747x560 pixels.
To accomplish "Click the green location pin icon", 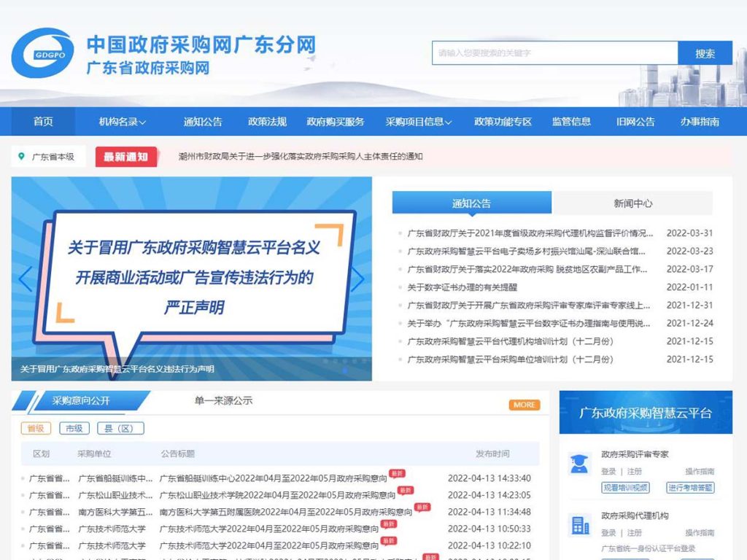I will click(x=21, y=156).
